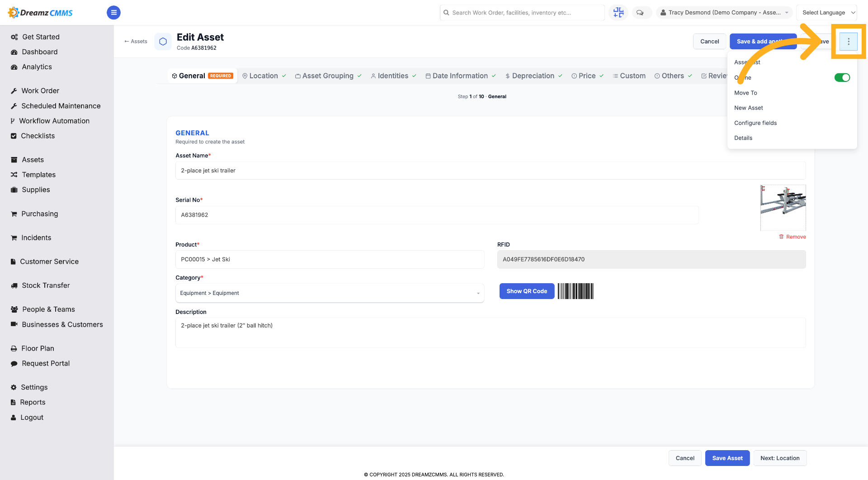Switch to the Asset Grouping tab
The image size is (868, 480).
coord(328,76)
